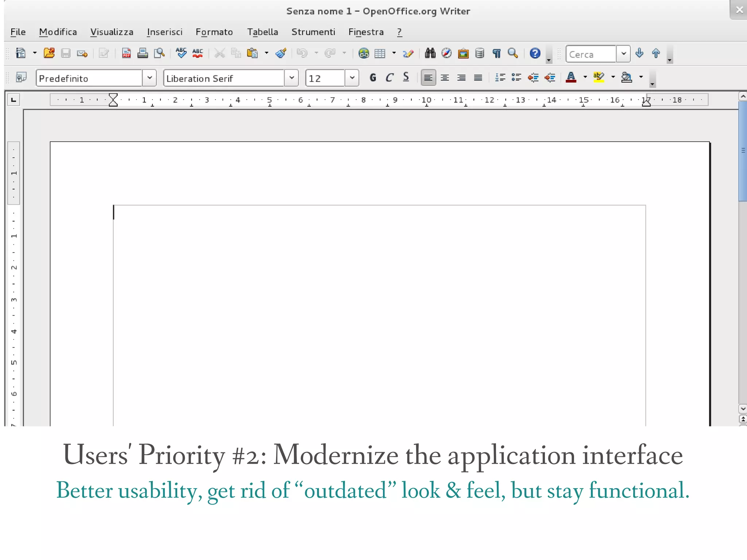
Task: Open the File menu
Action: [x=18, y=32]
